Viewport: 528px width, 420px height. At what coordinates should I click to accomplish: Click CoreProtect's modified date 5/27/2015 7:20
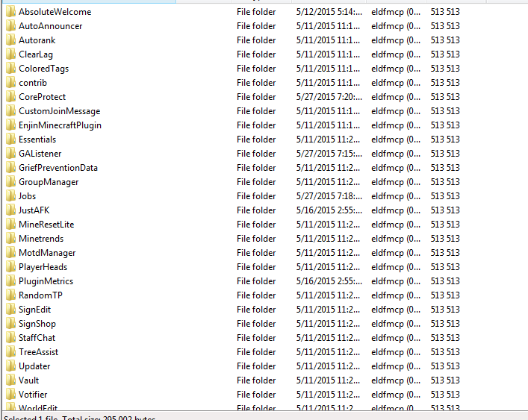pyautogui.click(x=329, y=96)
